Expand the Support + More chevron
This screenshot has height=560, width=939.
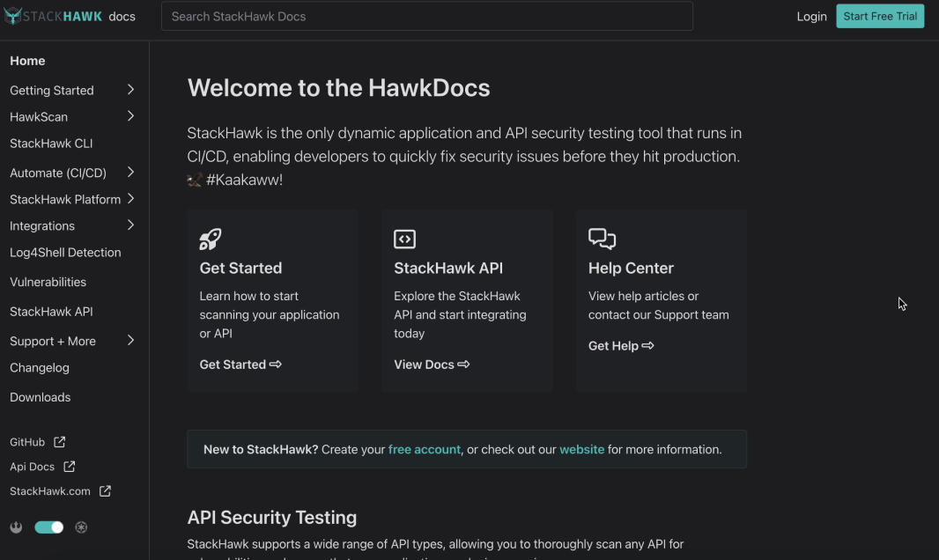coord(130,341)
